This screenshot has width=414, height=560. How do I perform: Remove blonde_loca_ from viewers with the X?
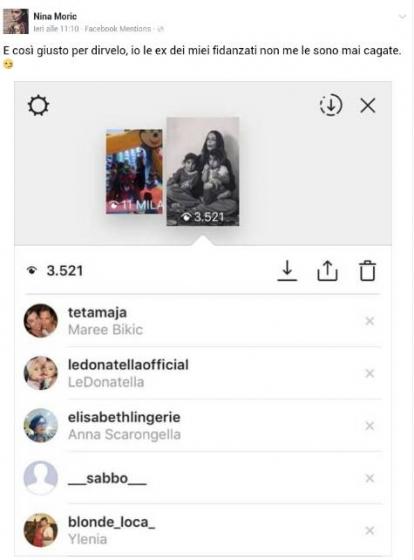click(370, 531)
